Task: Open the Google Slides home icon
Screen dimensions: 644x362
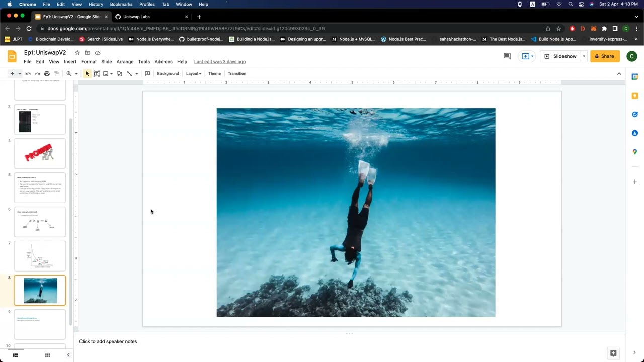Action: 12,56
